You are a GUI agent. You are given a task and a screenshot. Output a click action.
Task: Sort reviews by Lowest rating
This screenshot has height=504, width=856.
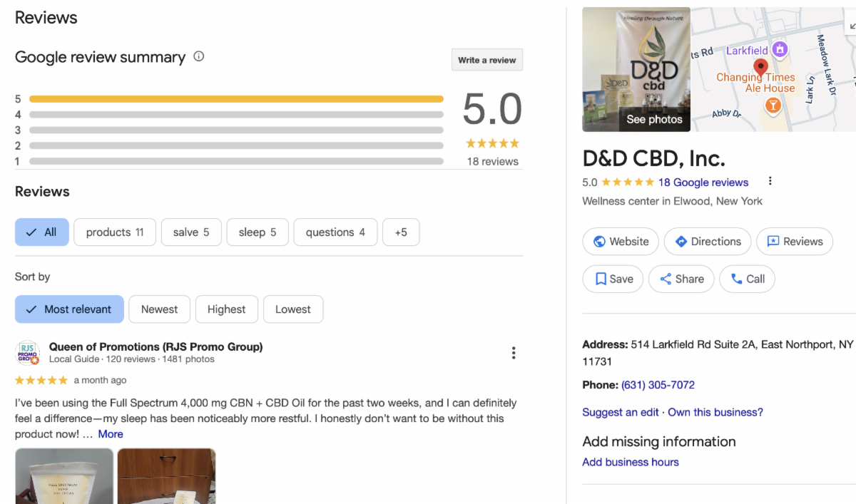pyautogui.click(x=292, y=309)
